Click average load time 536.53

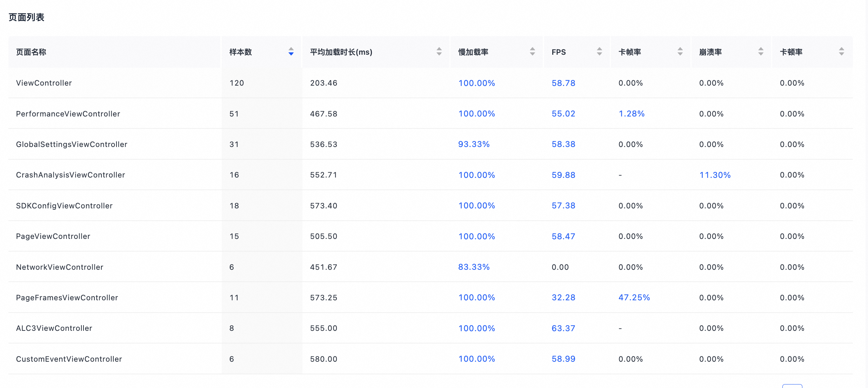click(x=323, y=144)
